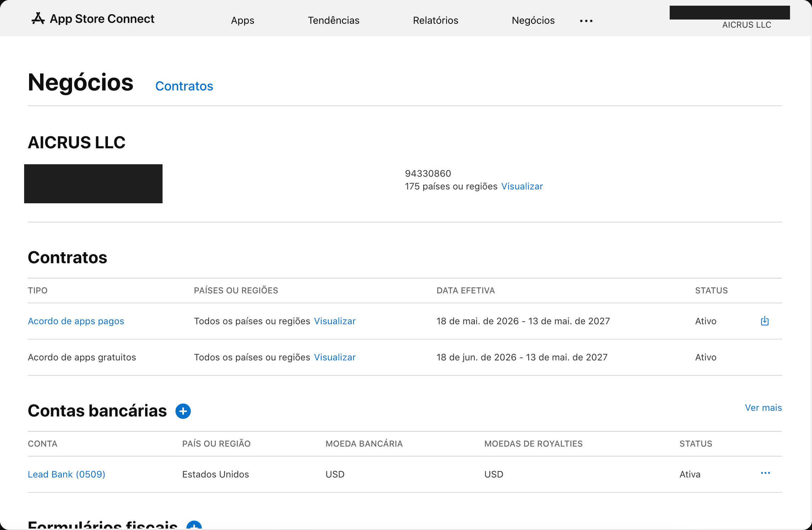This screenshot has width=812, height=530.
Task: Click the Formulários fiscais section heading
Action: (103, 525)
